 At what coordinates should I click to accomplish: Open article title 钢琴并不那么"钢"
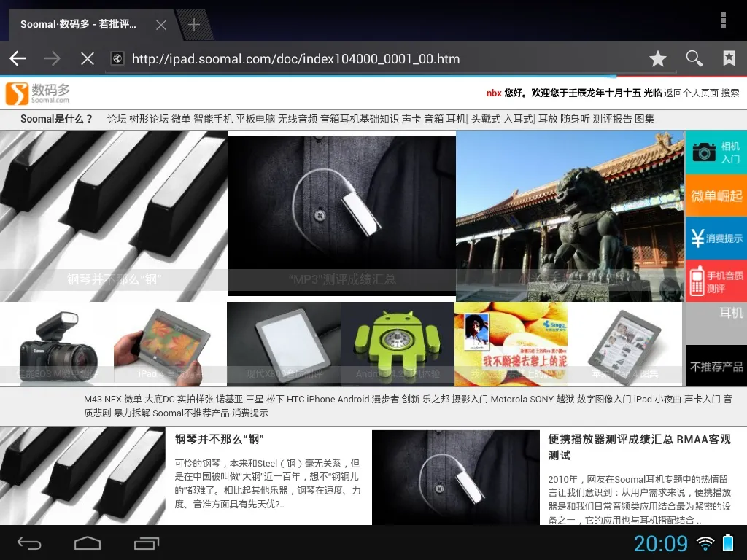[x=219, y=439]
